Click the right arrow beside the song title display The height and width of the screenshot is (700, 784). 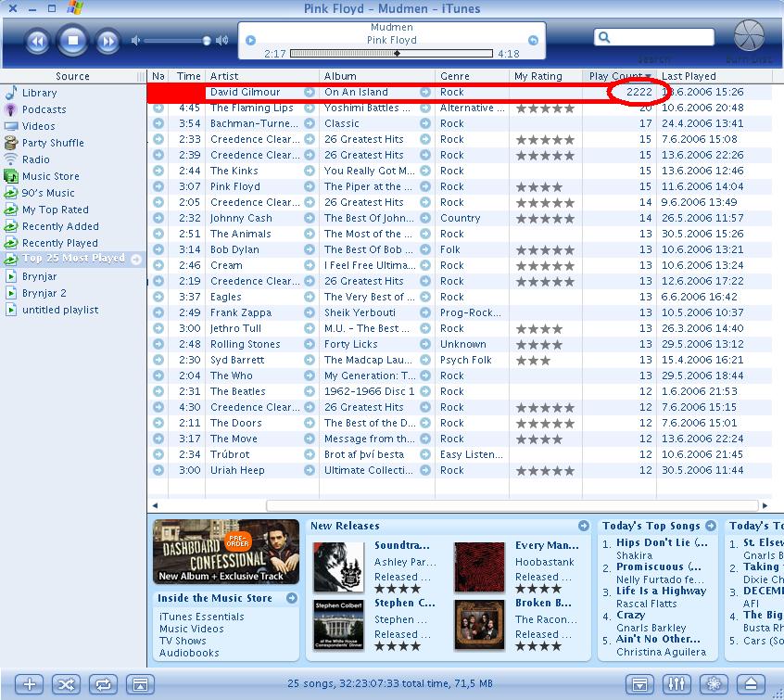[x=533, y=40]
